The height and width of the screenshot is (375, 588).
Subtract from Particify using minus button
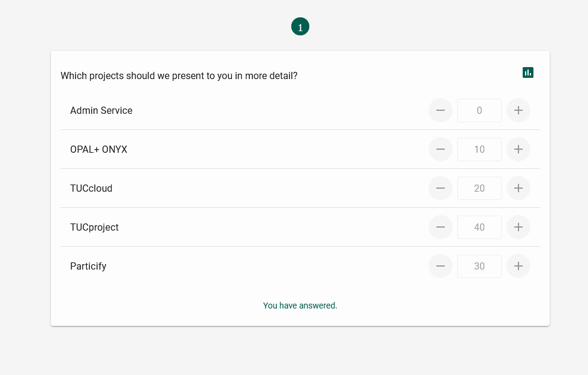pyautogui.click(x=441, y=266)
